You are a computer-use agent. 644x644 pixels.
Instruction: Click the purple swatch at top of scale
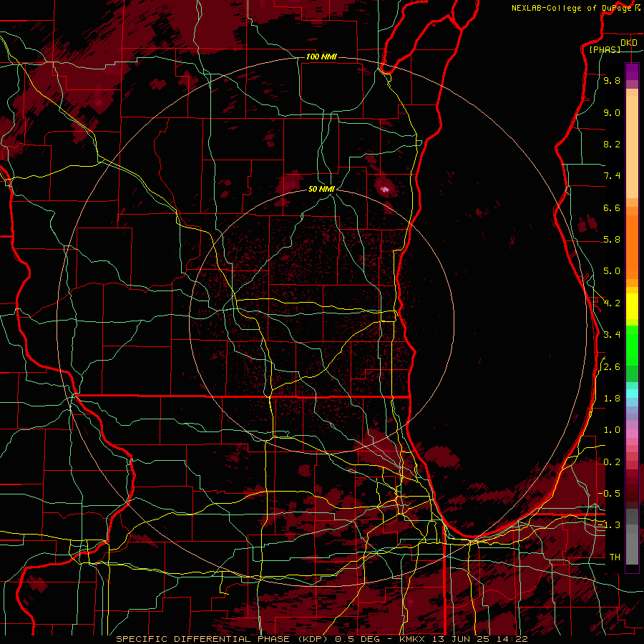pos(632,72)
